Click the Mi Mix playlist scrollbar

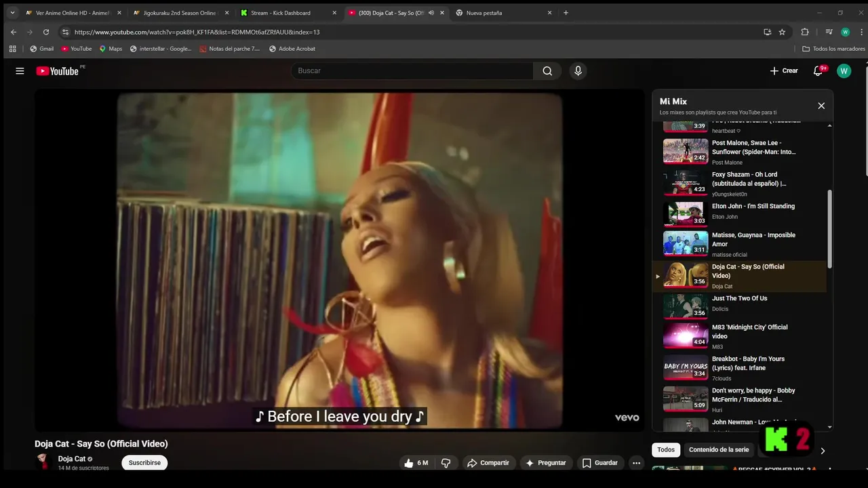pos(830,229)
